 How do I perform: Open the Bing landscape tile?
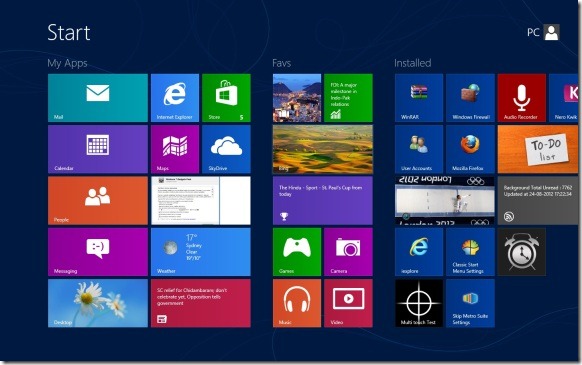click(323, 149)
